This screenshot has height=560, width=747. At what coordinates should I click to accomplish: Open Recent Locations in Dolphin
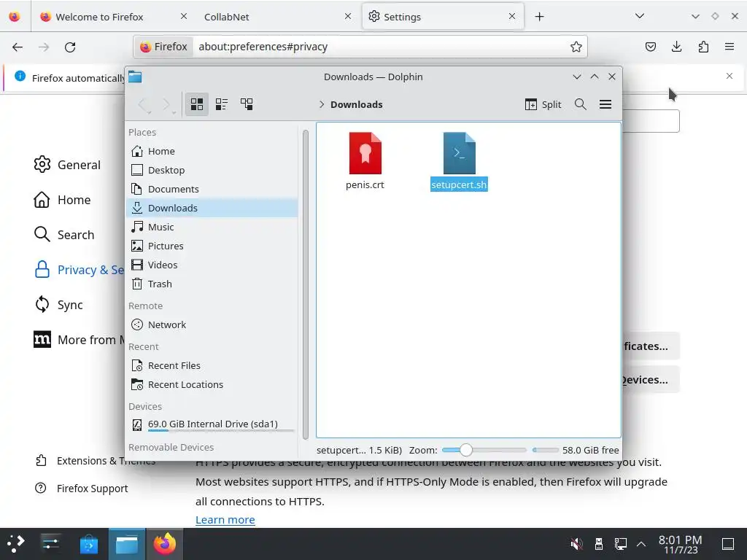pos(212,385)
